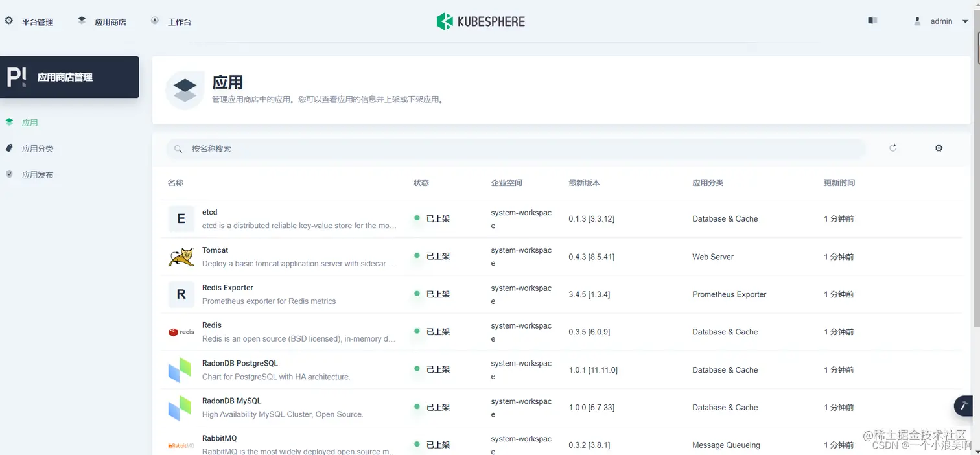Open the Redis application link

point(212,325)
